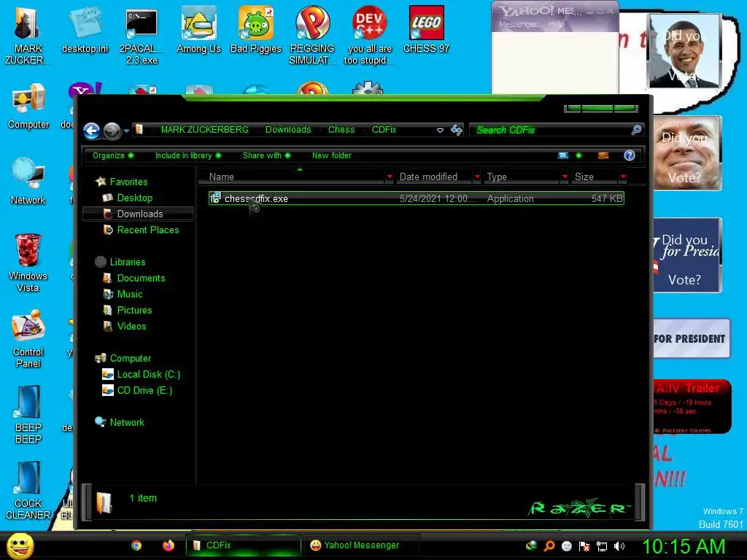Open the Organize menu
Viewport: 747px width, 560px height.
[x=113, y=156]
